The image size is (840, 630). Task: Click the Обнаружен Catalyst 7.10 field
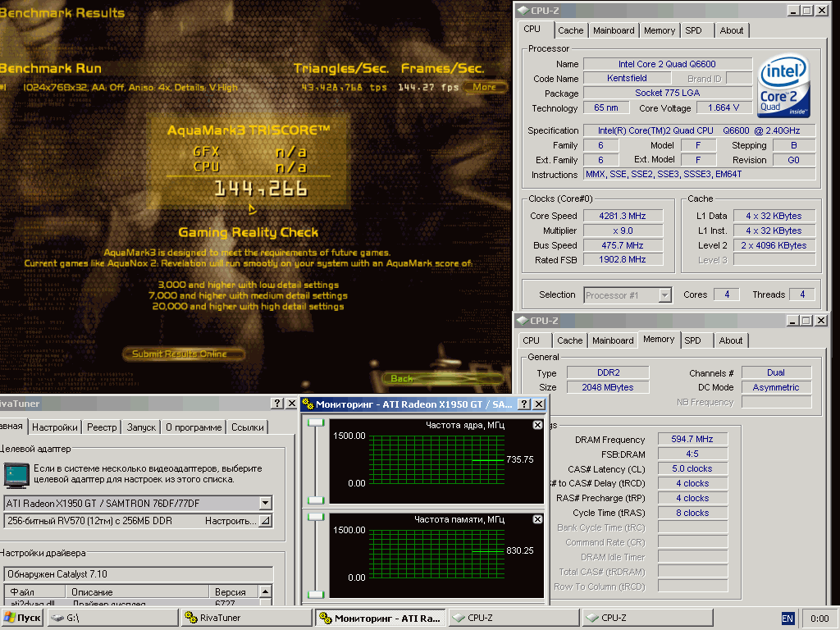coord(138,573)
